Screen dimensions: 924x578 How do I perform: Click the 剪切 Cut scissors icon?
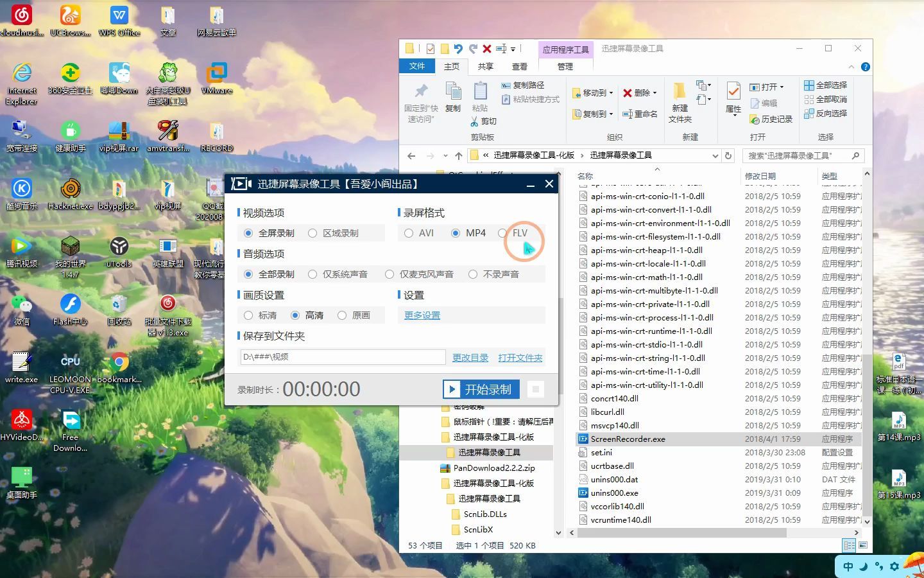(484, 121)
